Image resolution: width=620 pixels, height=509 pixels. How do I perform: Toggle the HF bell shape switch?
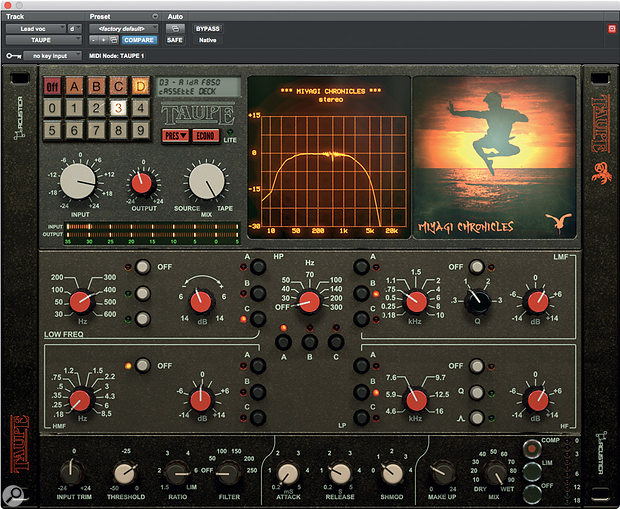pos(476,418)
